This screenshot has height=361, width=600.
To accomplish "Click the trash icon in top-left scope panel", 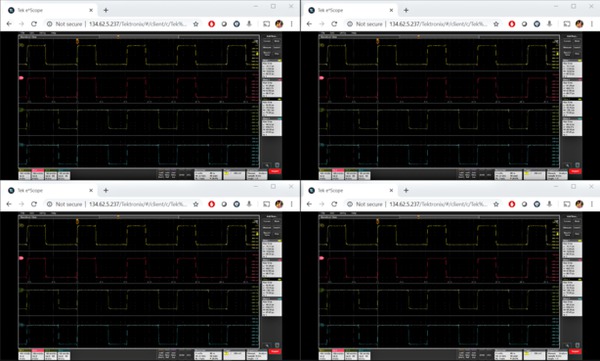I will (277, 165).
